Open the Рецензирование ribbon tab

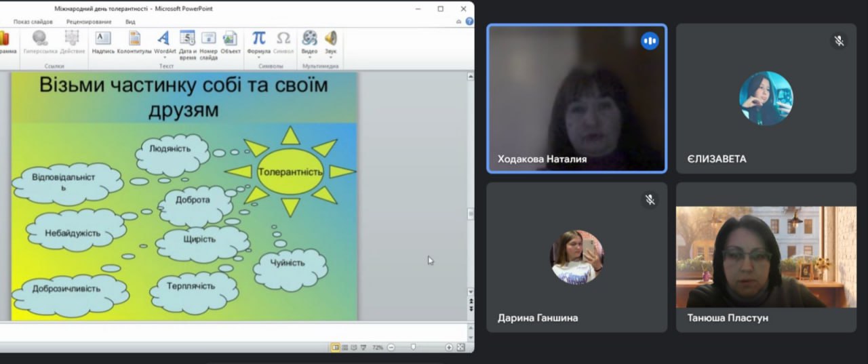(x=89, y=22)
